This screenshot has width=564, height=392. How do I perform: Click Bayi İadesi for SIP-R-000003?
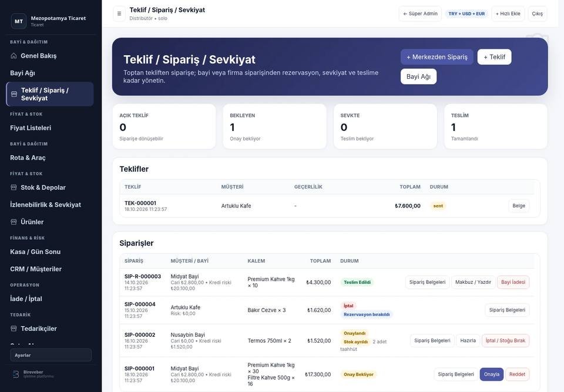click(513, 282)
